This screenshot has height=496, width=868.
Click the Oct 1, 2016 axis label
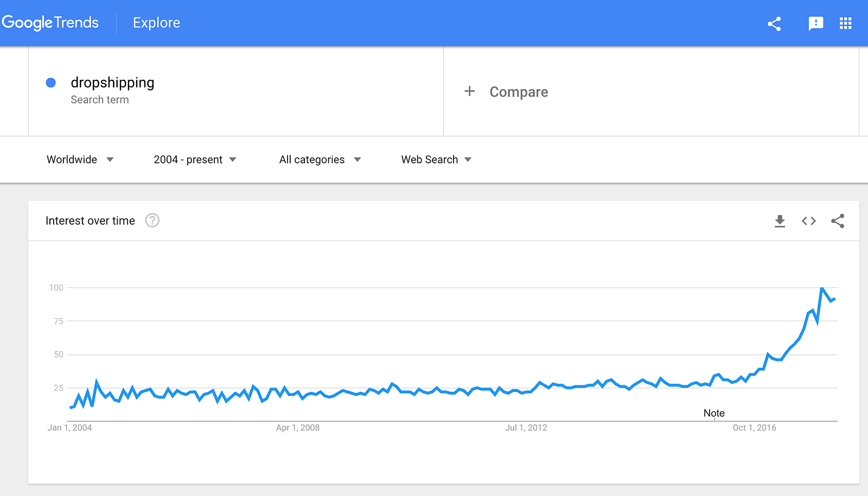(x=754, y=428)
